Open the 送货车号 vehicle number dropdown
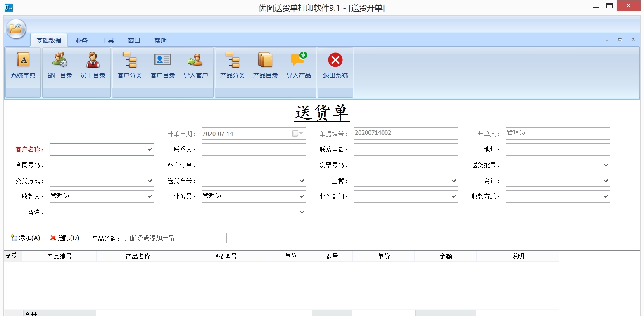Screen dimensions: 644x316 click(302, 181)
